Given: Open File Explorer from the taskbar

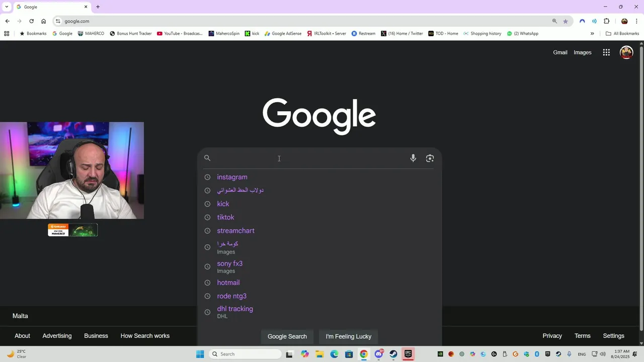Looking at the screenshot, I should click(x=319, y=354).
